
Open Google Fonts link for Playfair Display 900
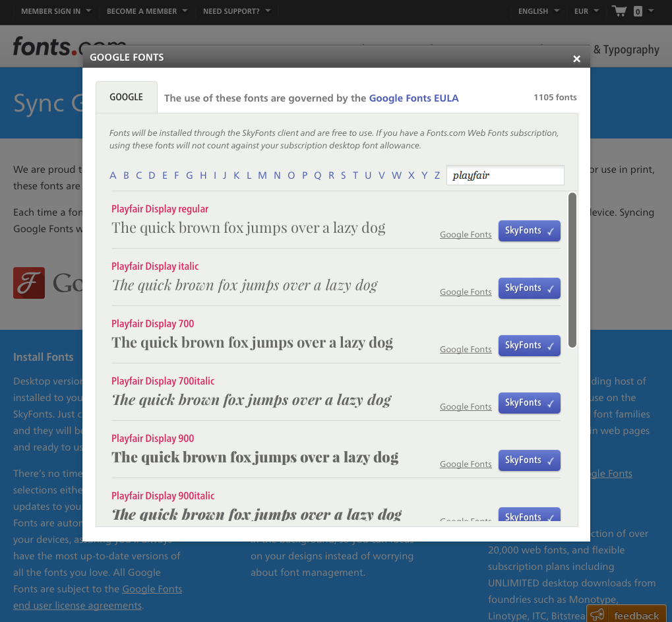click(466, 464)
